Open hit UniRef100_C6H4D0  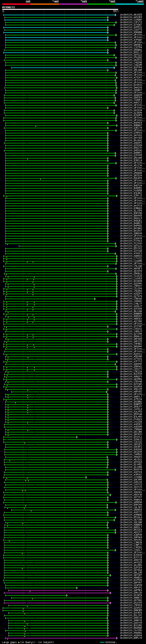(x=131, y=301)
